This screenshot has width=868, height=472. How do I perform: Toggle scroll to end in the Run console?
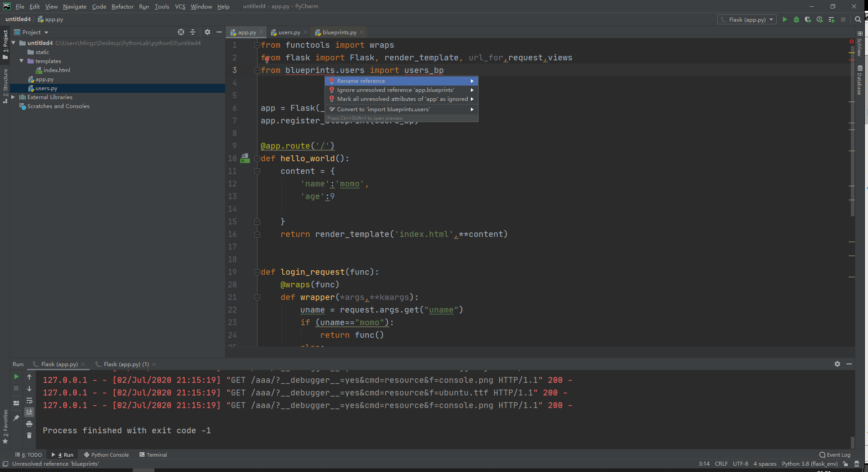point(29,412)
